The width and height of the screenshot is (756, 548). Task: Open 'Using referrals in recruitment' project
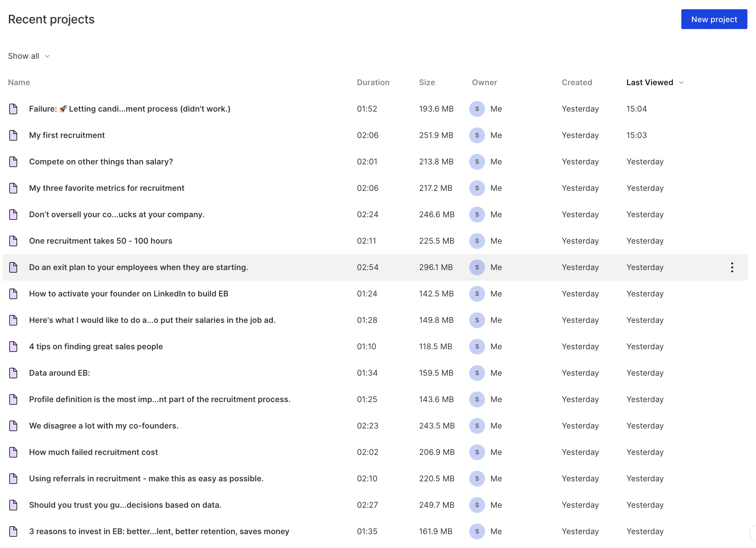coord(146,479)
